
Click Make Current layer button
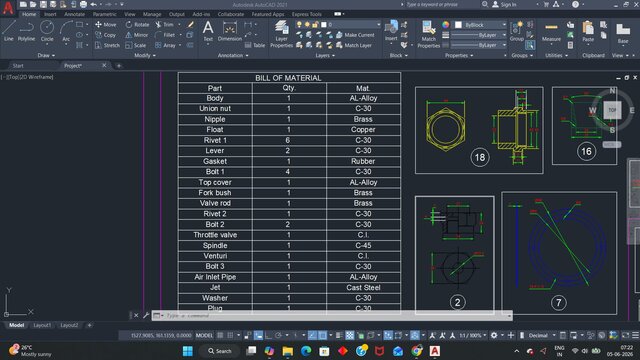click(355, 35)
